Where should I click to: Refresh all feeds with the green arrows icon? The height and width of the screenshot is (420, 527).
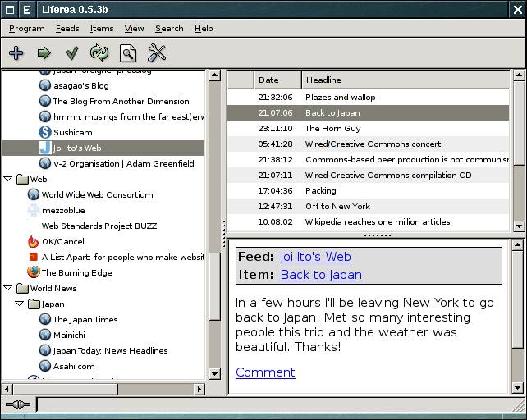(x=99, y=53)
